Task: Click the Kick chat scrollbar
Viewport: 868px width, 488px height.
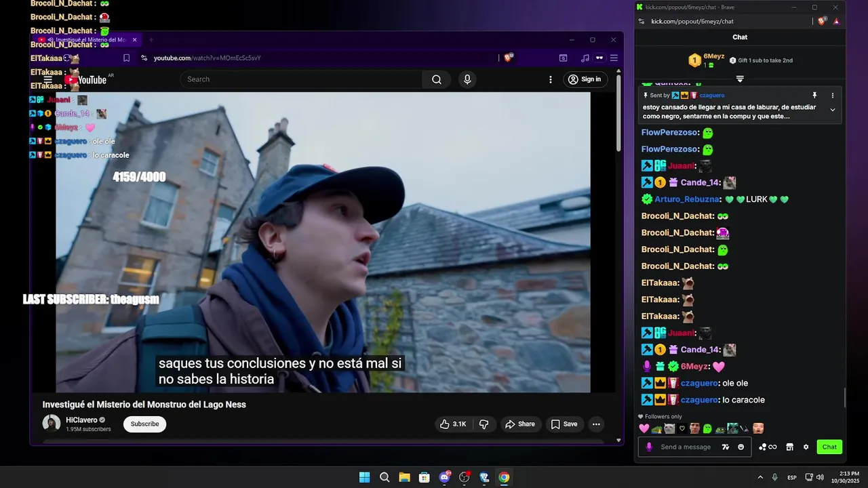Action: pos(845,398)
